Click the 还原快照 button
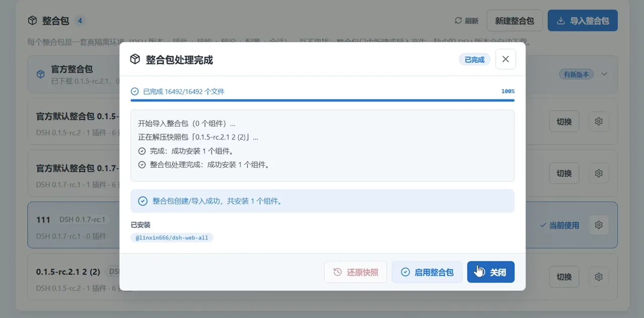The height and width of the screenshot is (318, 644). (x=356, y=272)
